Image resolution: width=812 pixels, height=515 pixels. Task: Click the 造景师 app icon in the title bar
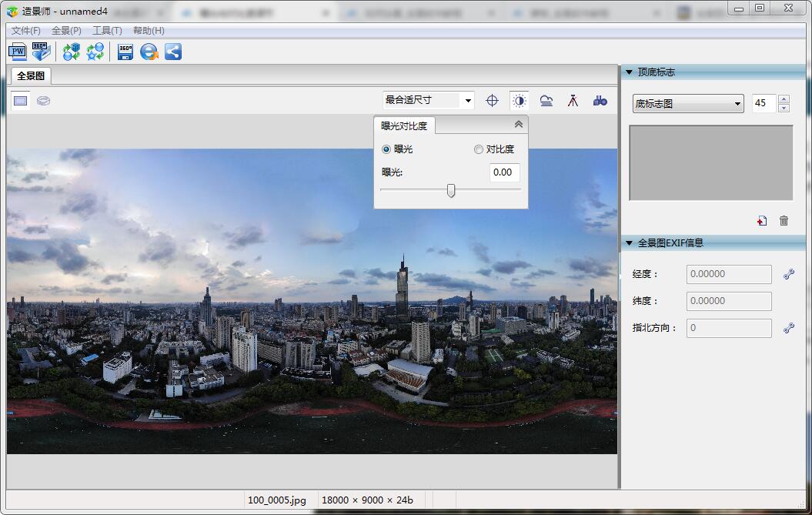[12, 11]
